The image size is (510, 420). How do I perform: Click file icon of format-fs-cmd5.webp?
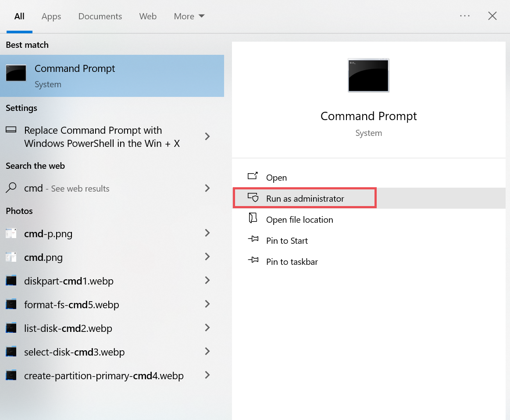coord(11,304)
